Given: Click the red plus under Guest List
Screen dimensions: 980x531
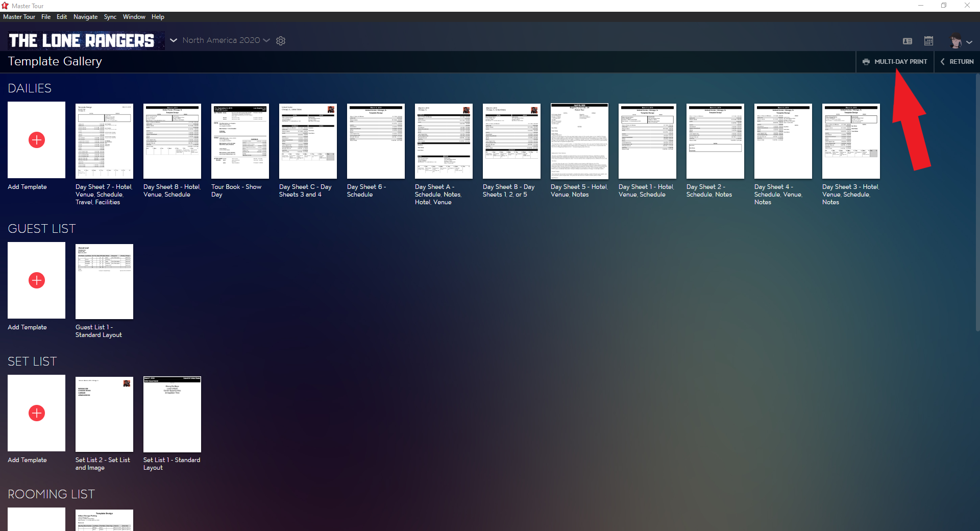Looking at the screenshot, I should 37,280.
